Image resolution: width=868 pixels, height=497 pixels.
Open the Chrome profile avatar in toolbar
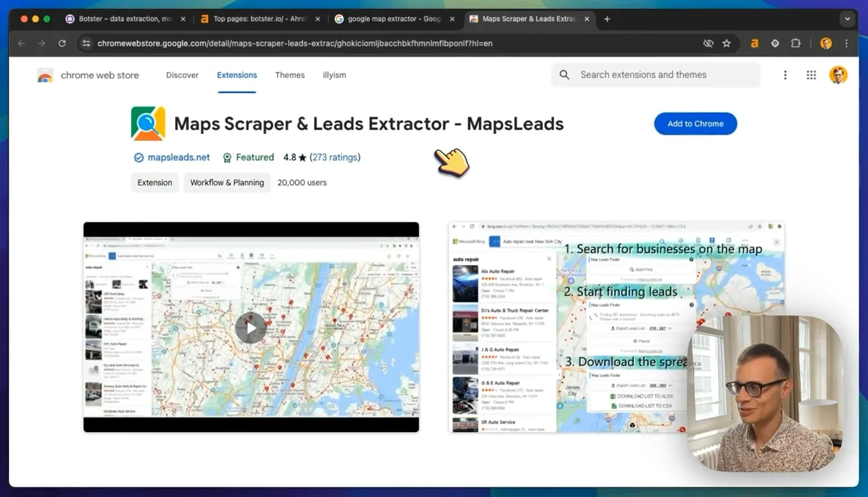(x=826, y=43)
